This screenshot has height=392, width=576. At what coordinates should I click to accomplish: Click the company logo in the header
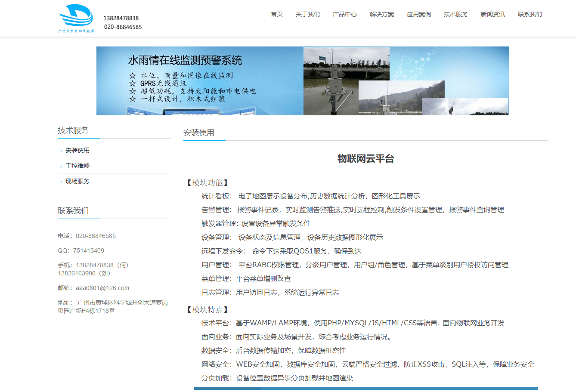(76, 19)
